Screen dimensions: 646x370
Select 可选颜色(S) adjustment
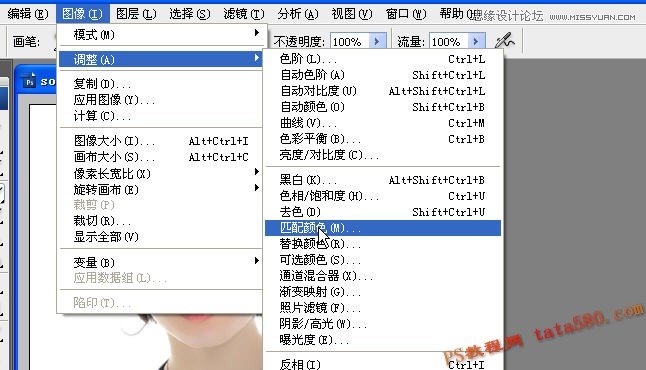tap(383, 260)
